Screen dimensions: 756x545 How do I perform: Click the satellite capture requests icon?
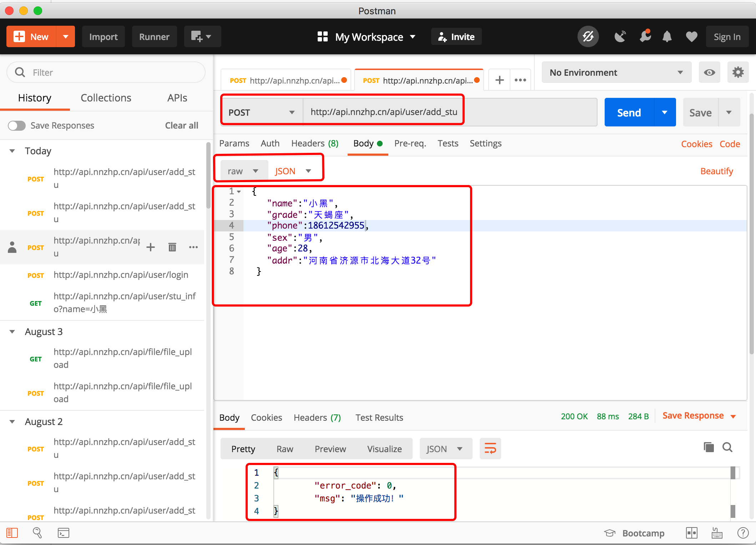click(620, 37)
